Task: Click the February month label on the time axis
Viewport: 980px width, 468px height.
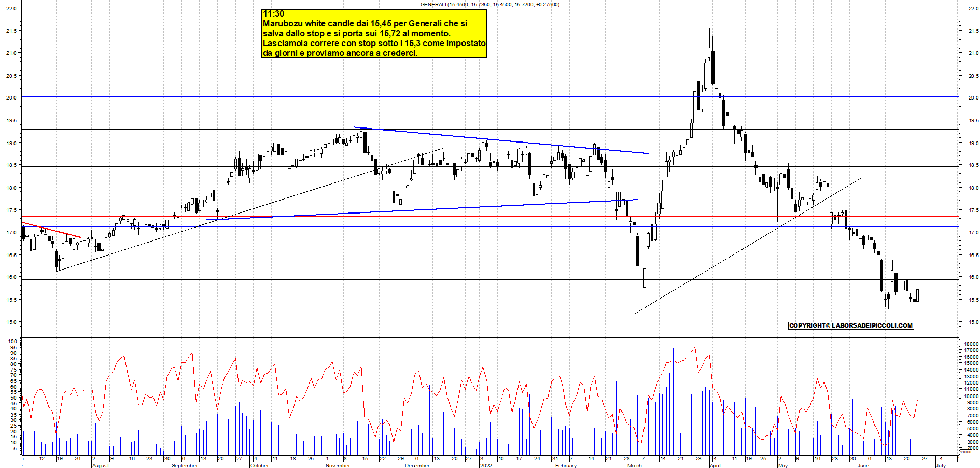Action: (566, 465)
